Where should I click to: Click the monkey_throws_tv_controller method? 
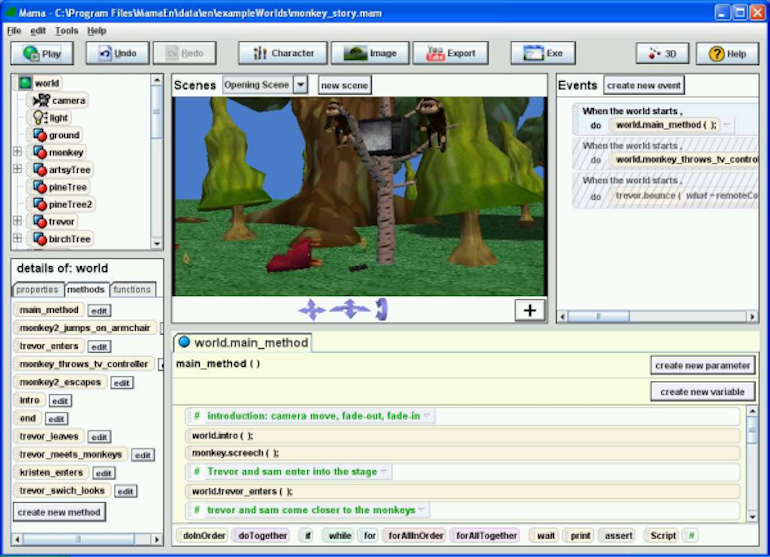click(84, 364)
